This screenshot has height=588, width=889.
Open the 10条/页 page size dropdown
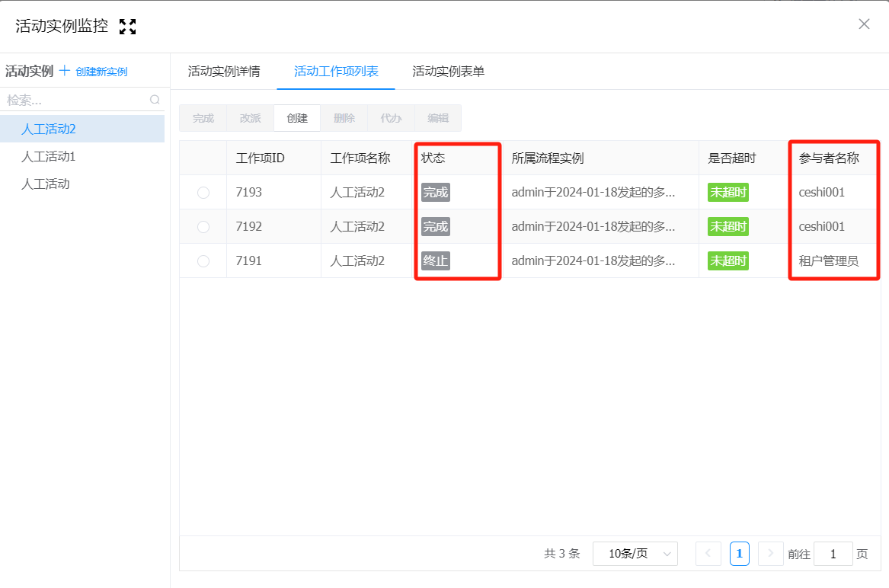click(x=635, y=554)
